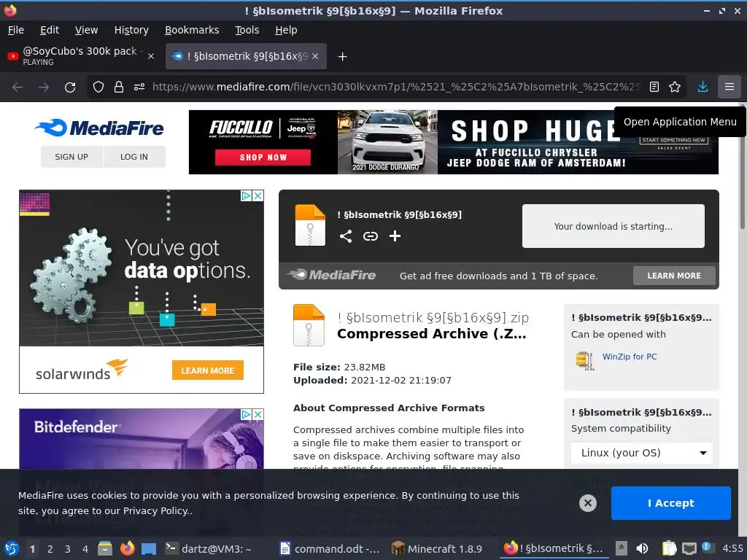
Task: Close the Bitdefender ad with X icon
Action: pyautogui.click(x=258, y=414)
